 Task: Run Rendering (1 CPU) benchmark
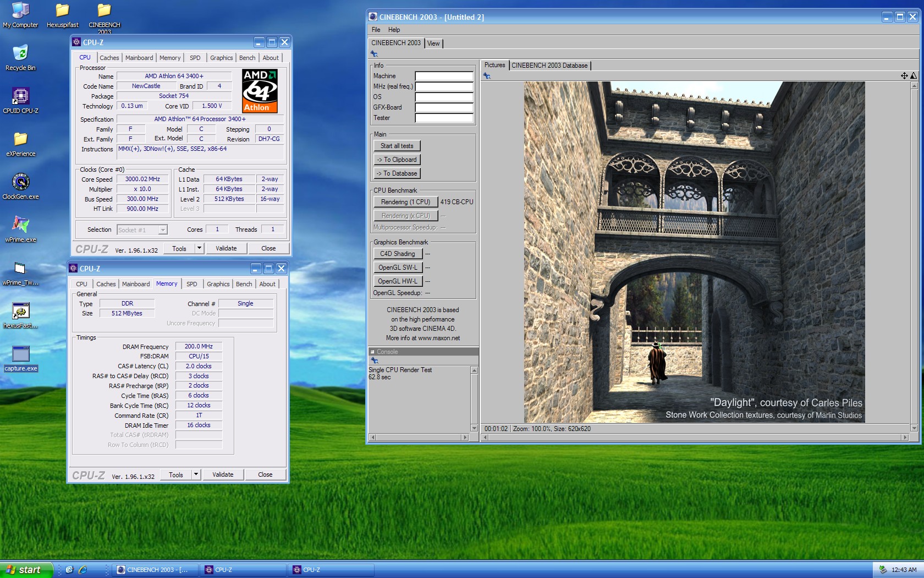tap(405, 202)
